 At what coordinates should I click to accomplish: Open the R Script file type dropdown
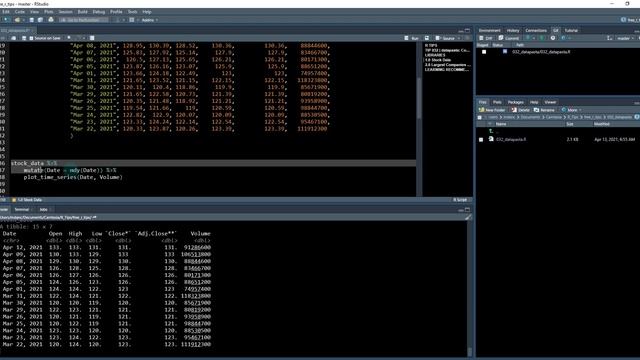461,200
